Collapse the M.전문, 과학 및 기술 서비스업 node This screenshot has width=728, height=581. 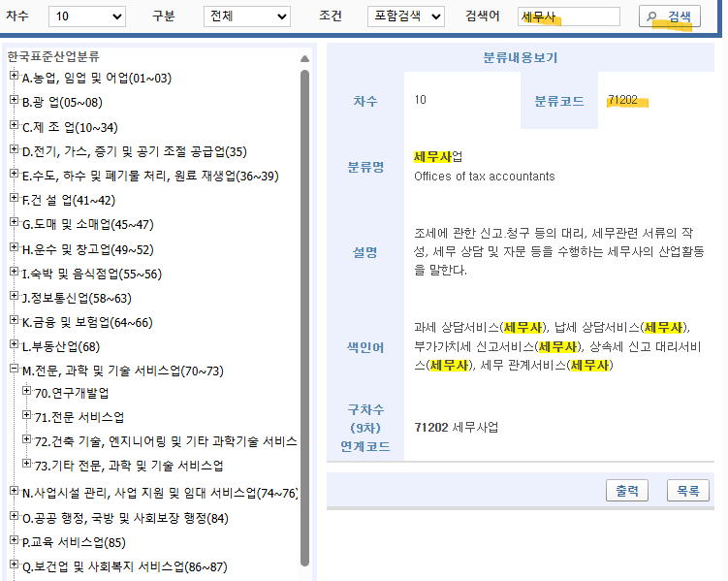14,370
